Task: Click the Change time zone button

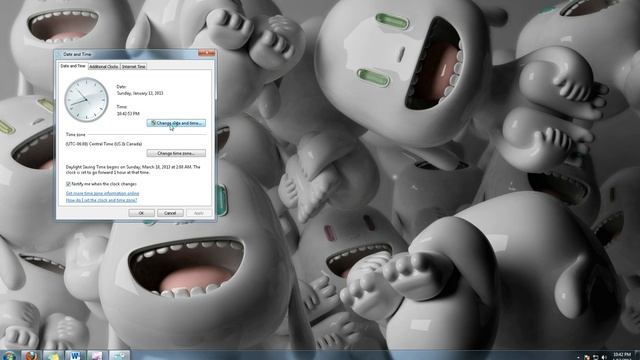Action: pyautogui.click(x=176, y=153)
